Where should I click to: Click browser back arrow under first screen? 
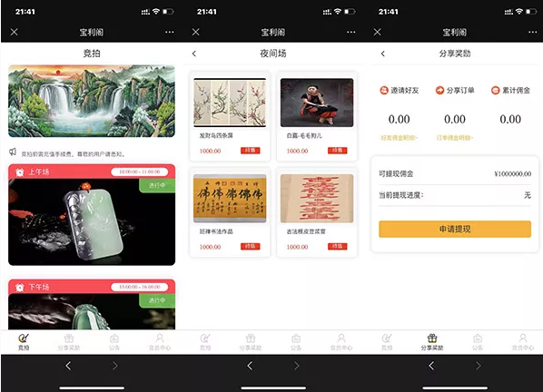(x=68, y=366)
